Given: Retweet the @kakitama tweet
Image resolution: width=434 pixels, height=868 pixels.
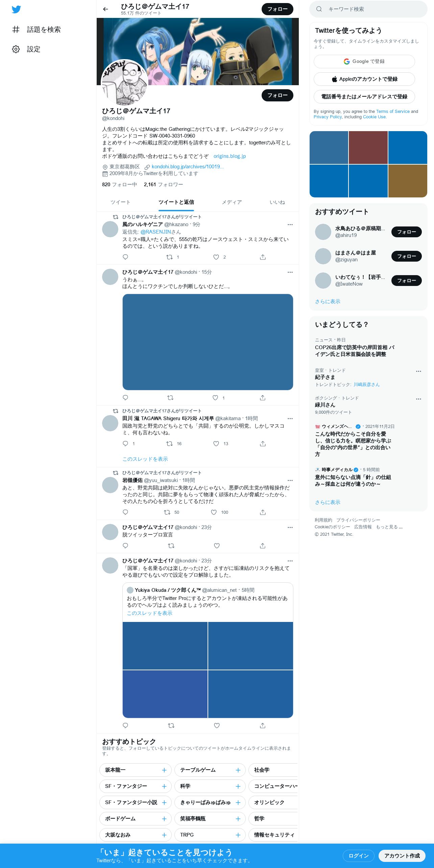Looking at the screenshot, I should [170, 443].
